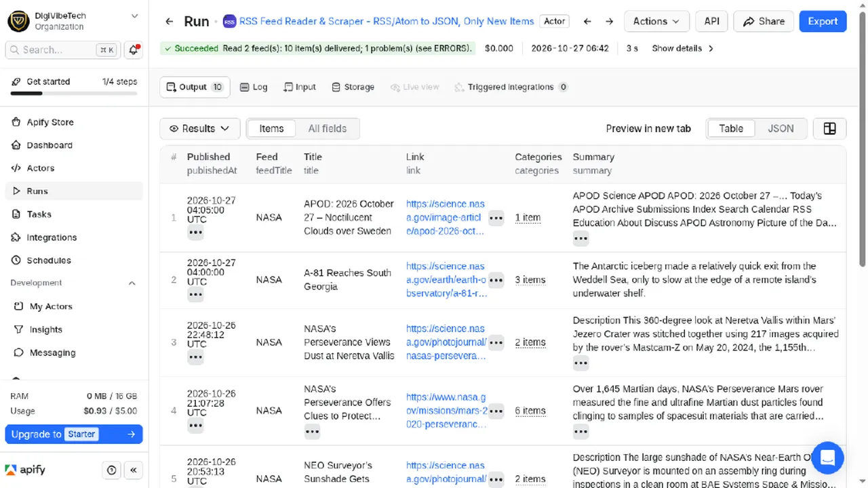Image resolution: width=868 pixels, height=488 pixels.
Task: Collapse the Development section
Action: (x=75, y=283)
